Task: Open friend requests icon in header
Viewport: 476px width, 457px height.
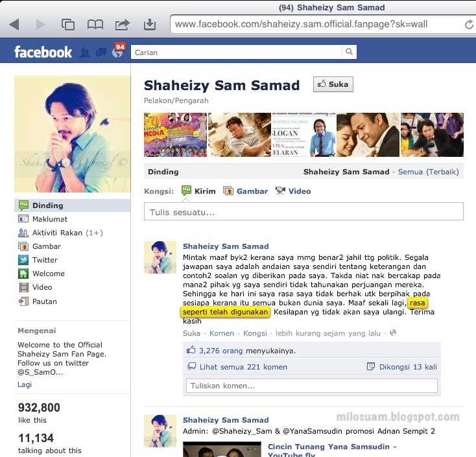Action: click(85, 53)
